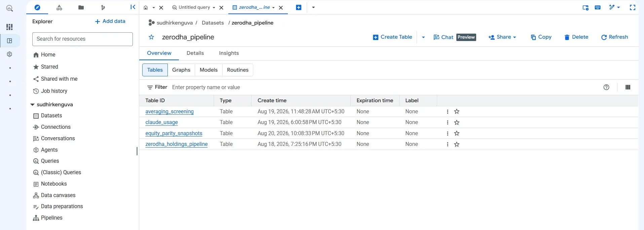The image size is (644, 230).
Task: Open more actions for averaging_screening row
Action: pos(448,112)
